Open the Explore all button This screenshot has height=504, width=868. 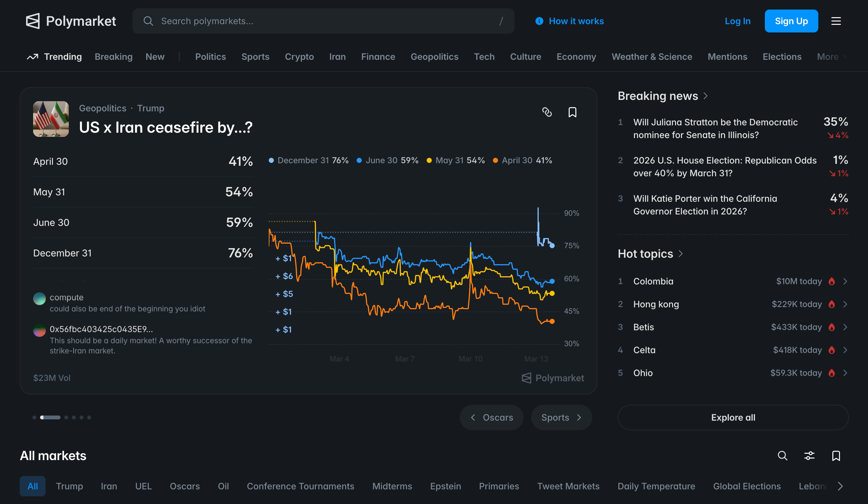[733, 417]
